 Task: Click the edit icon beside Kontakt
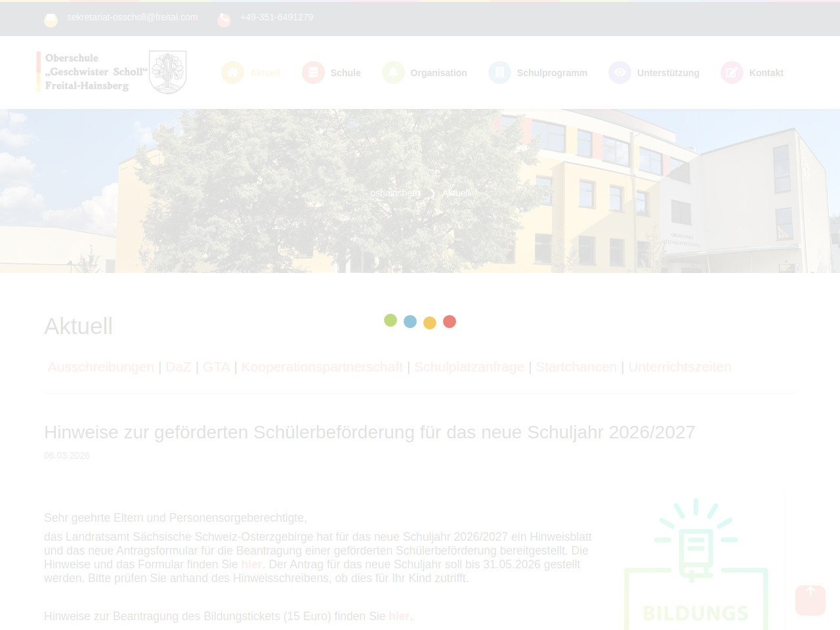click(x=732, y=73)
